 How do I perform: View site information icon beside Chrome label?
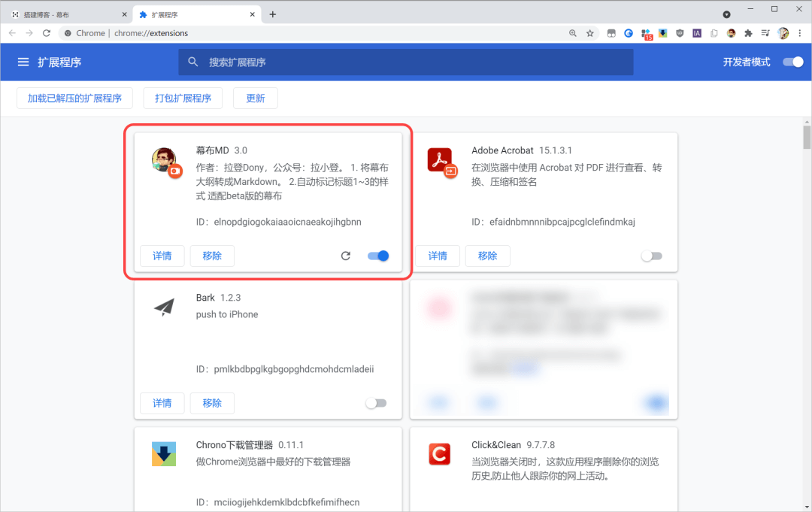point(68,33)
